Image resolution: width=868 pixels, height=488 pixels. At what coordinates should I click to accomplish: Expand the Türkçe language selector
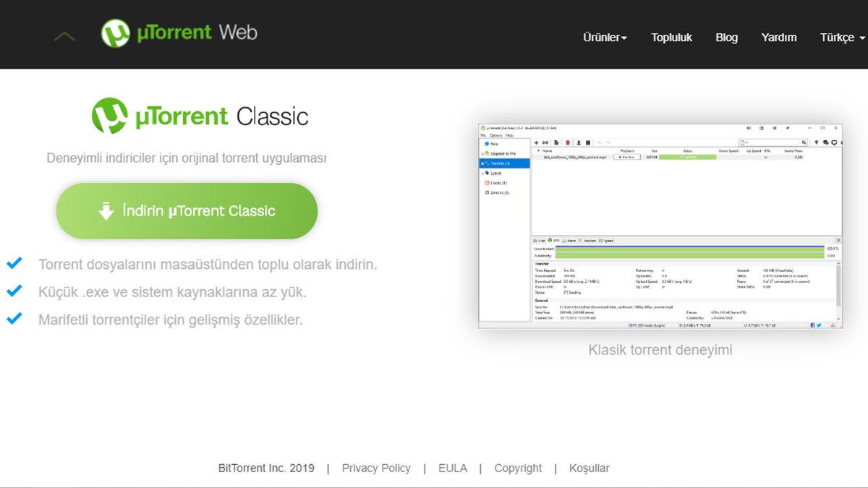click(x=841, y=38)
